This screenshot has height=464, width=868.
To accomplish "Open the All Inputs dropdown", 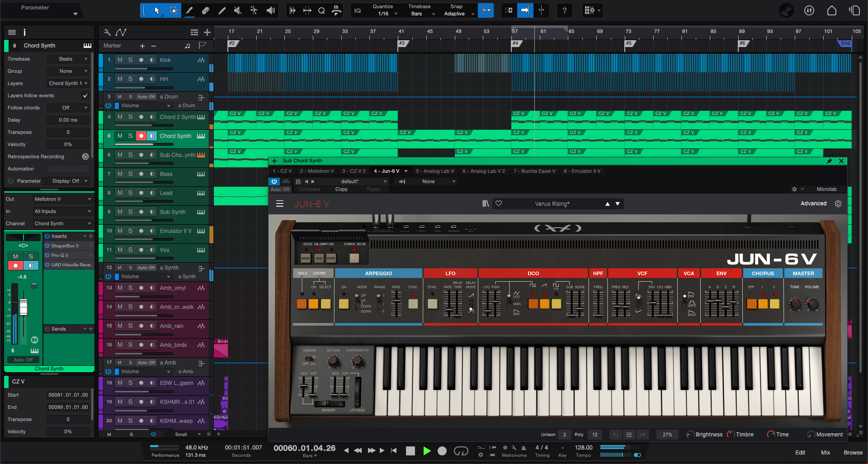I will pyautogui.click(x=62, y=211).
